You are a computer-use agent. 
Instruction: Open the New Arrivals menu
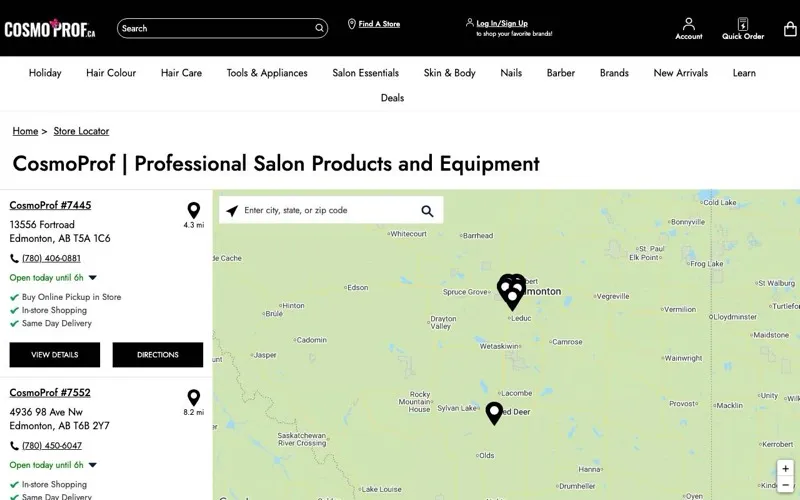coord(681,73)
